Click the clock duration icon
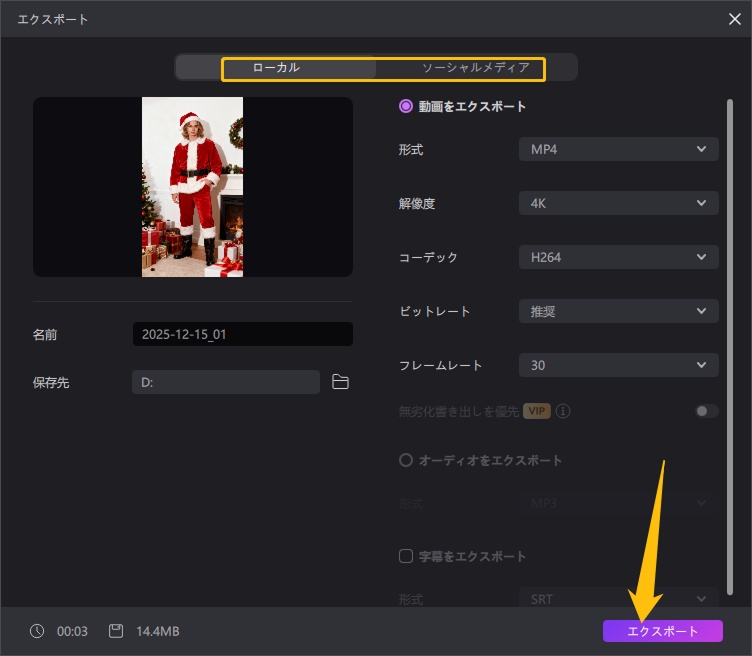The image size is (752, 656). coord(37,631)
